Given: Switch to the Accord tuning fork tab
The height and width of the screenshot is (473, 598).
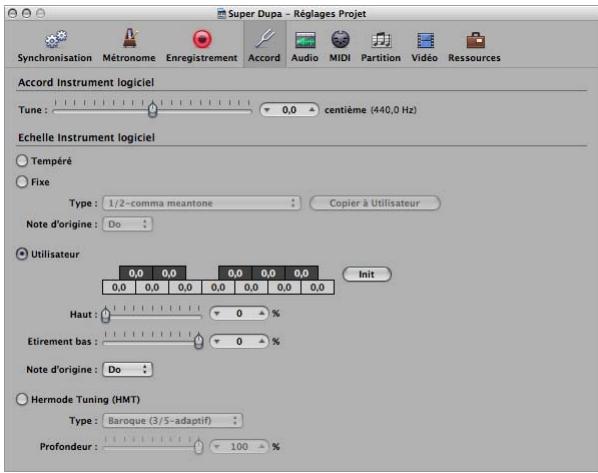Looking at the screenshot, I should pos(264,45).
